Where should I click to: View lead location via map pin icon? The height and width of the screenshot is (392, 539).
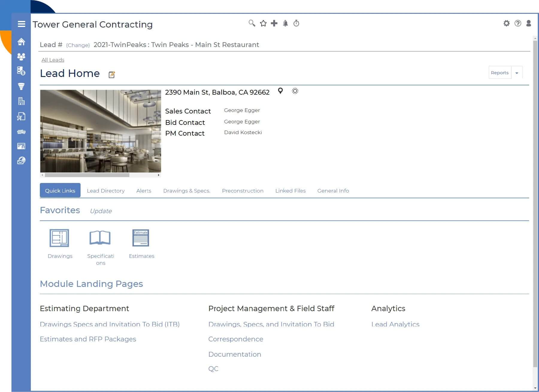click(x=281, y=91)
